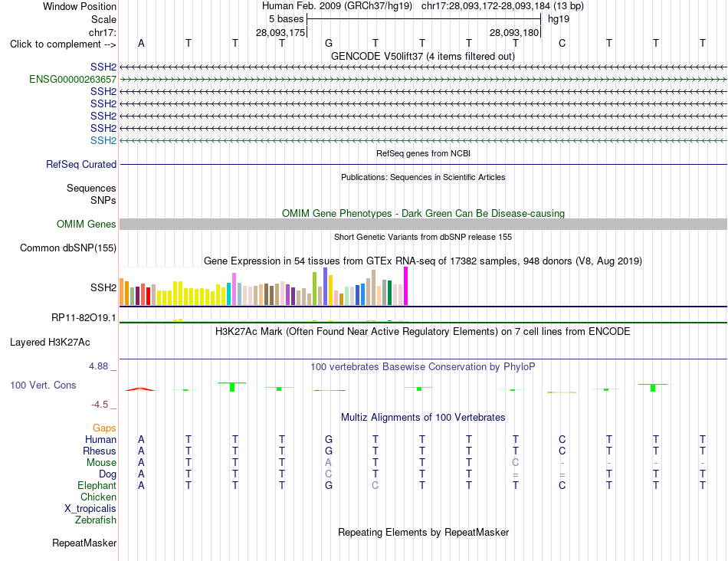Viewport: 728px width, 561px height.
Task: Click the Chicken alignment row label
Action: (98, 497)
